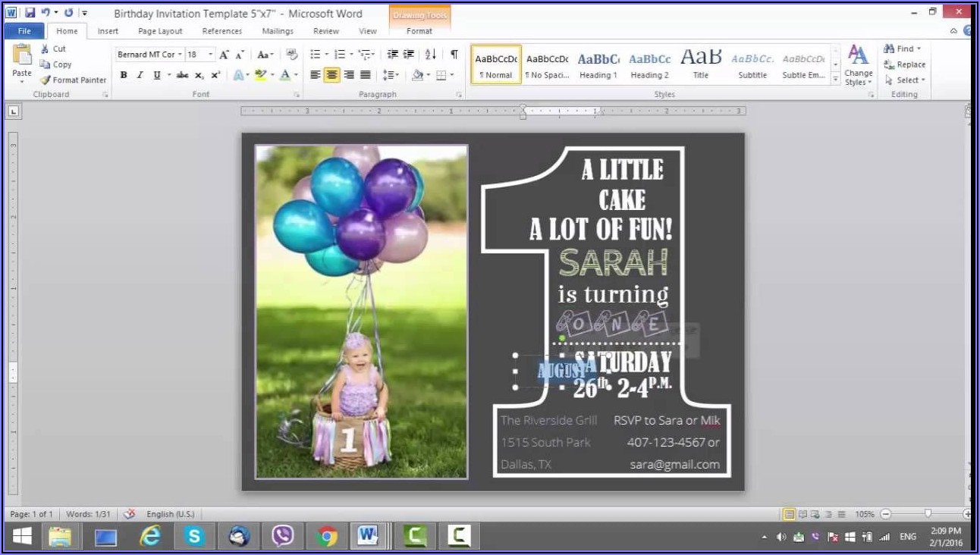Open the font name dropdown
Screen dimensions: 980x555
[180, 55]
